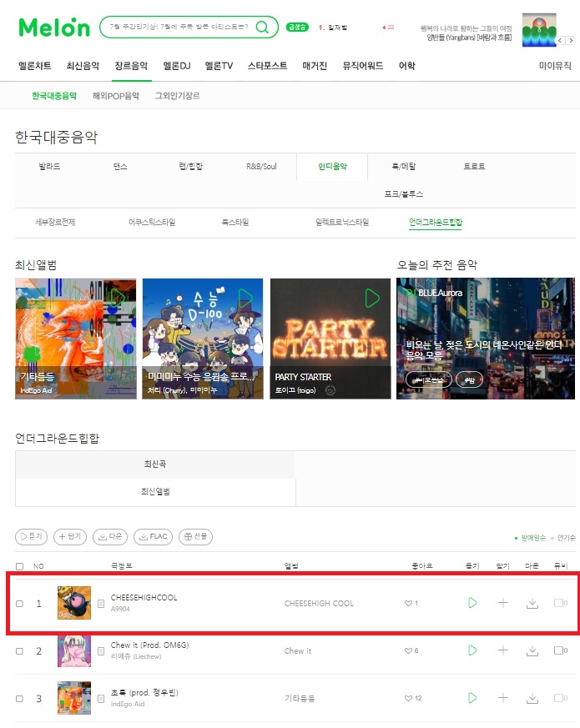Like the Chew it track with heart
The width and height of the screenshot is (580, 728).
pos(408,650)
